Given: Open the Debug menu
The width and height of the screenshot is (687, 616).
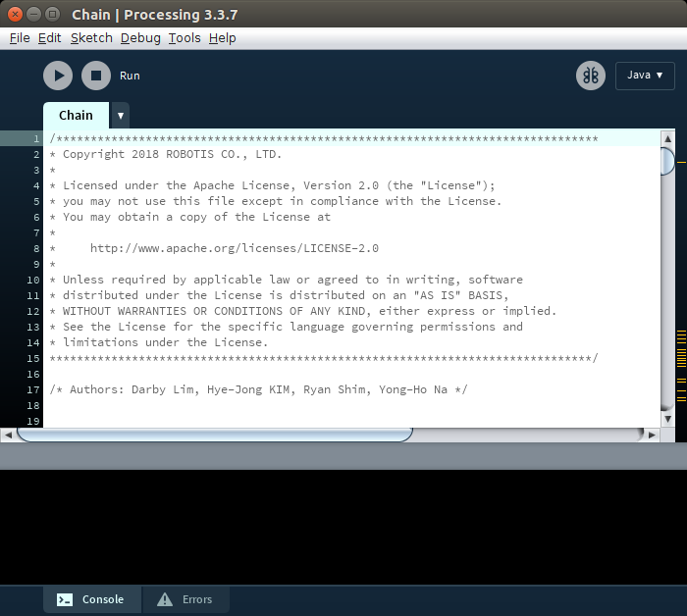Looking at the screenshot, I should 140,38.
